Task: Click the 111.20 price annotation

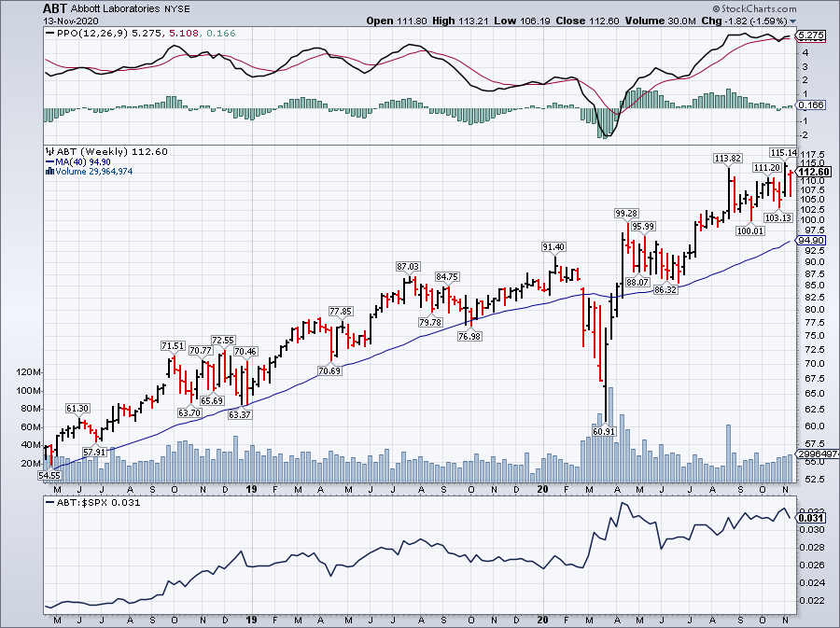Action: click(766, 168)
